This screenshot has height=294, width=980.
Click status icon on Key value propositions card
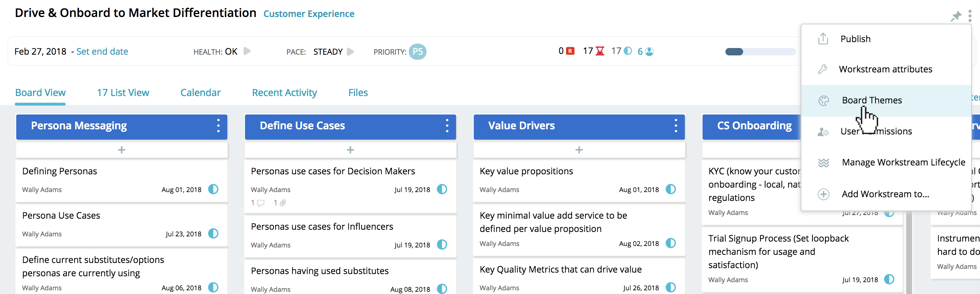tap(670, 189)
